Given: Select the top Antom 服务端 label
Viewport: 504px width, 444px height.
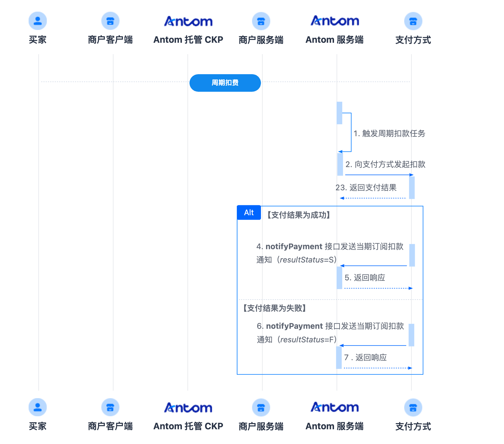Looking at the screenshot, I should (335, 40).
